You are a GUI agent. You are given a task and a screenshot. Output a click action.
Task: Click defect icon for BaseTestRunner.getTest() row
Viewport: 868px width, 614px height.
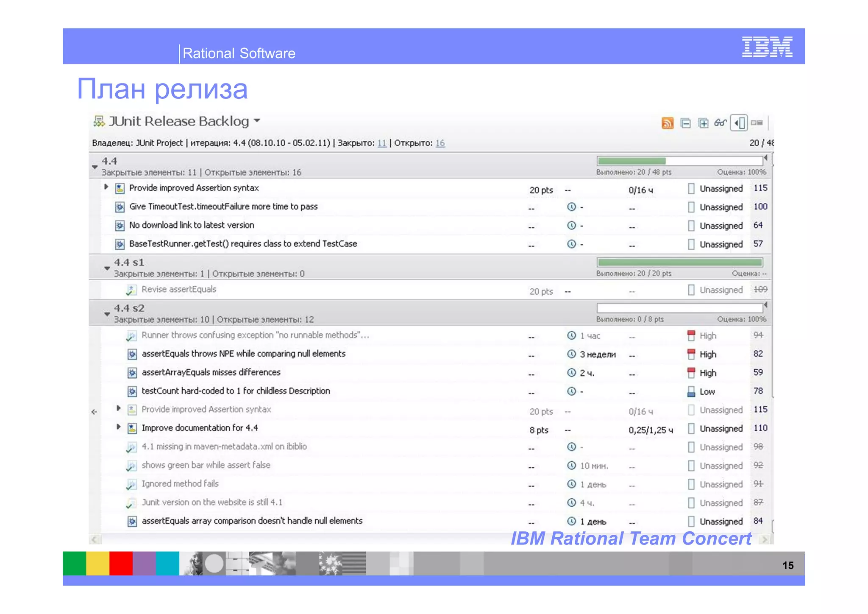tap(120, 245)
